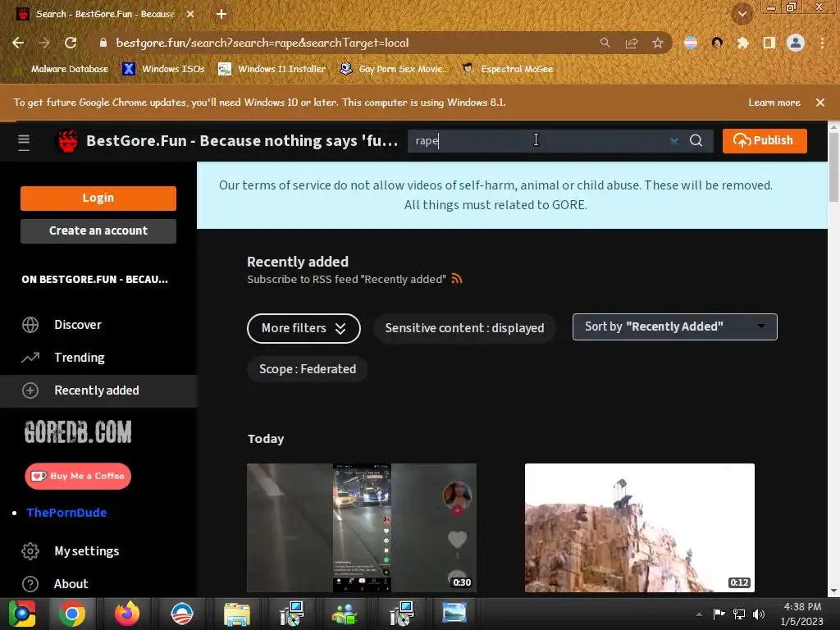Open My settings in the sidebar
This screenshot has width=840, height=630.
(x=87, y=551)
